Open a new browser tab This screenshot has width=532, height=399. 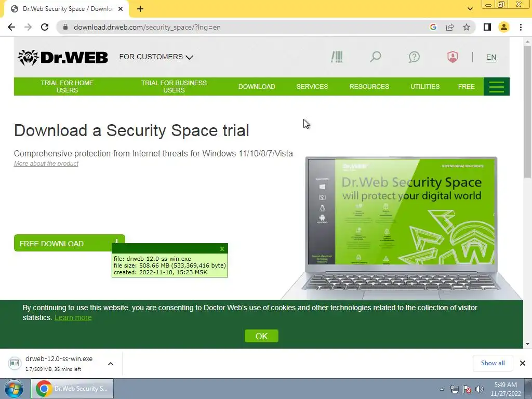point(140,9)
